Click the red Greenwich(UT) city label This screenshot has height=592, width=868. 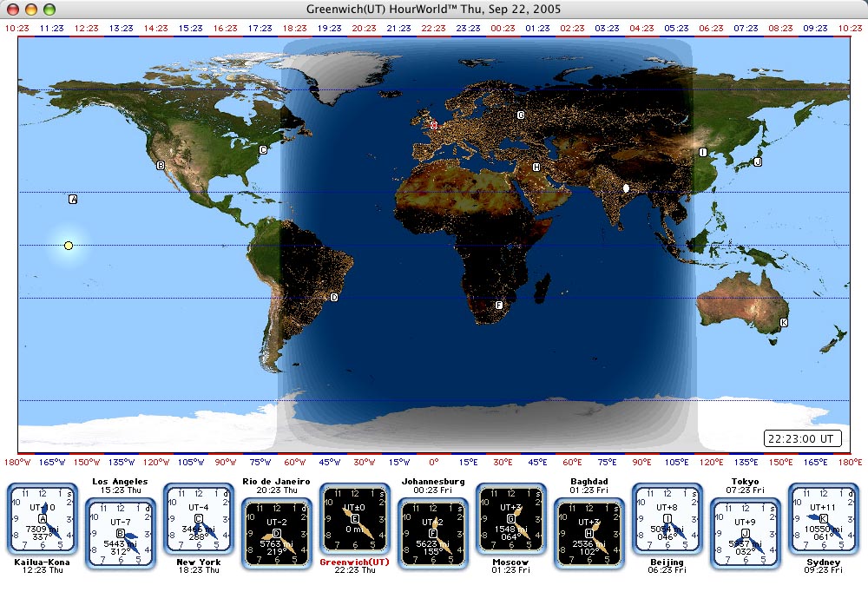pyautogui.click(x=355, y=562)
